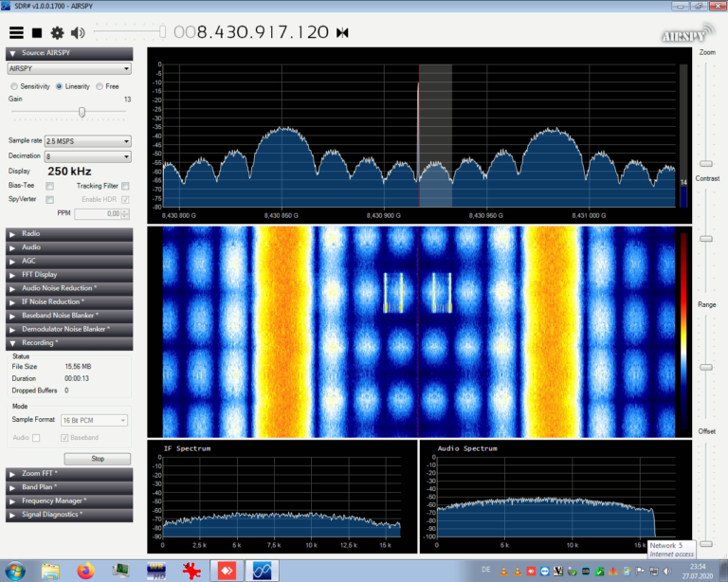Open the system tray volume icon

click(667, 572)
